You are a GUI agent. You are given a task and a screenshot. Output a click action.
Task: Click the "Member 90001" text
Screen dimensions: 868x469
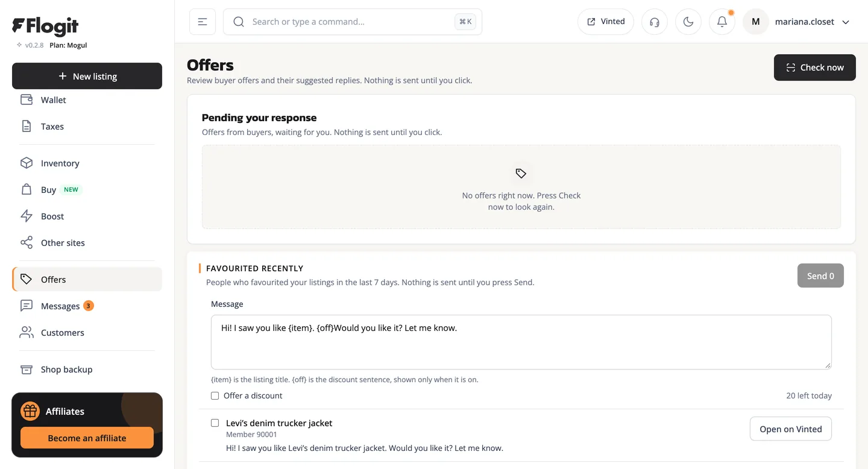tap(251, 435)
